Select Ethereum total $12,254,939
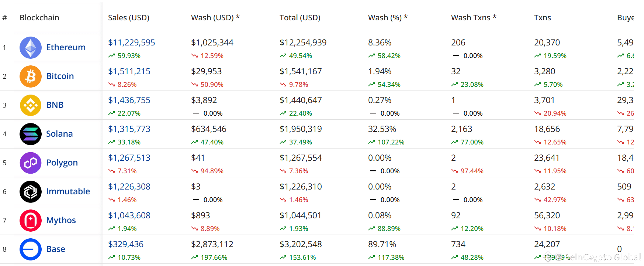 [x=303, y=42]
